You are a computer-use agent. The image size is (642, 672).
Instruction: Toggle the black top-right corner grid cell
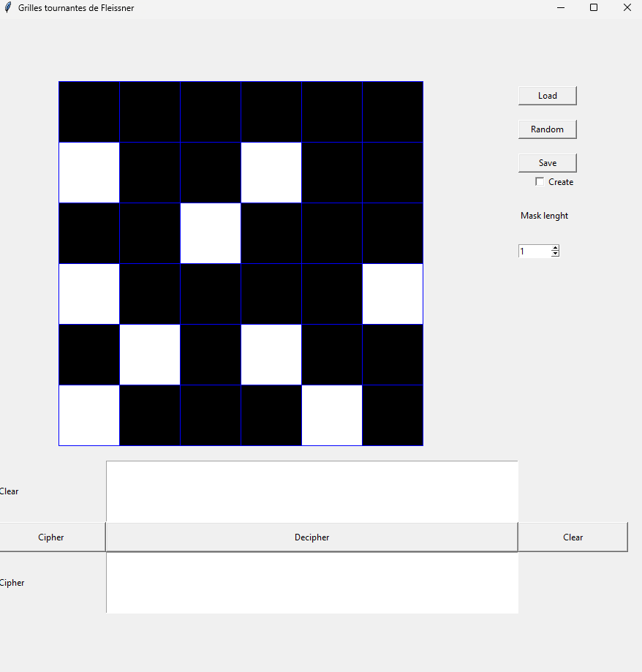[393, 111]
